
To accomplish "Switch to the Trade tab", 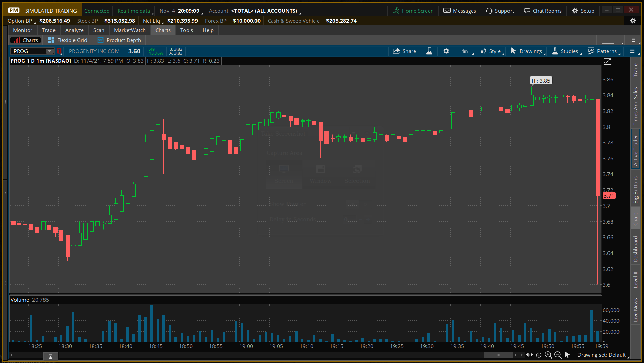I will (49, 30).
